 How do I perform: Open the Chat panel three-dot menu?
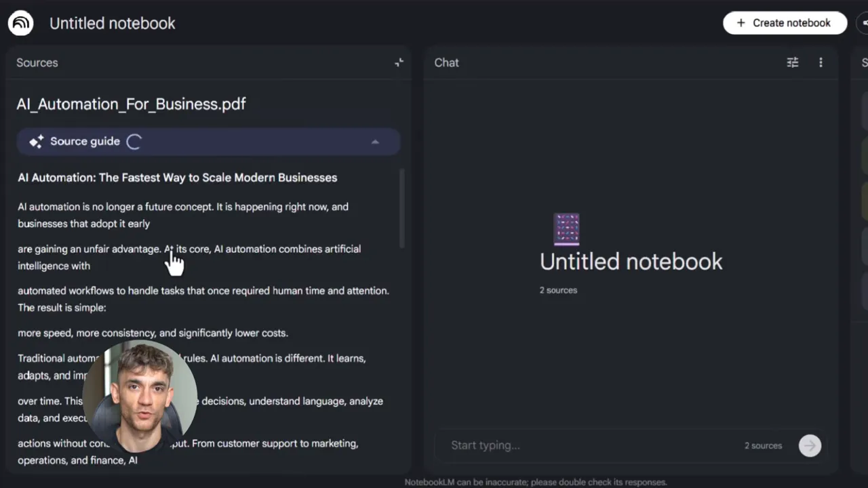click(821, 62)
